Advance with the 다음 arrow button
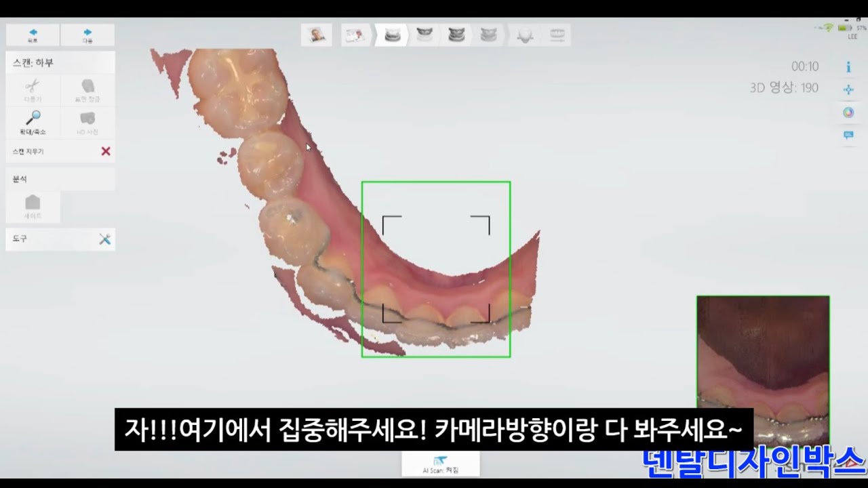 pos(87,35)
